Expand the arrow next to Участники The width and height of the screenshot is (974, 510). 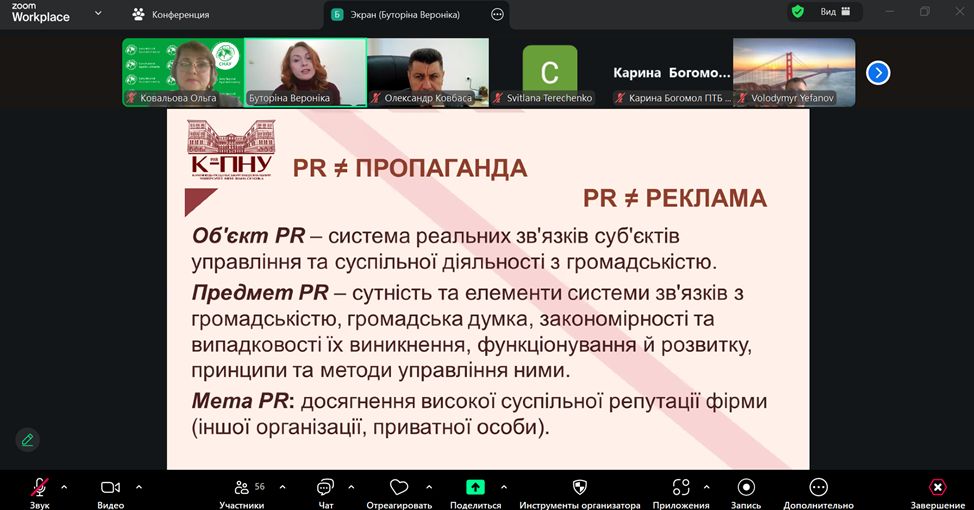pyautogui.click(x=282, y=487)
